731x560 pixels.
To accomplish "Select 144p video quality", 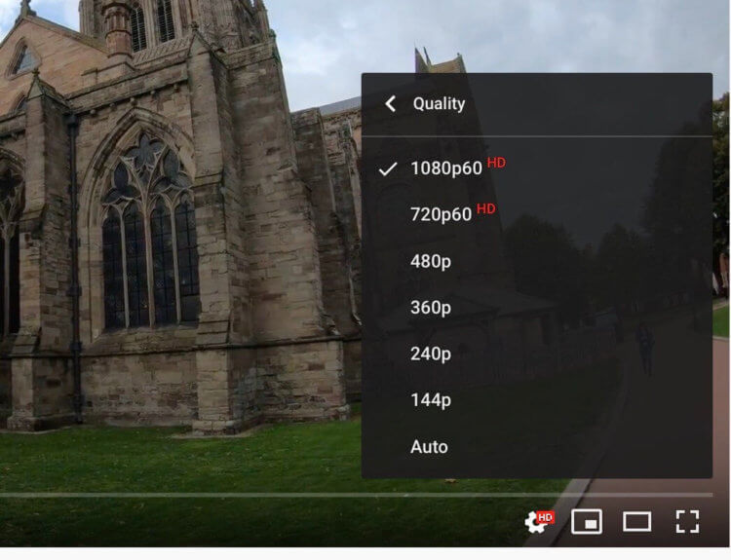I will pos(537,400).
